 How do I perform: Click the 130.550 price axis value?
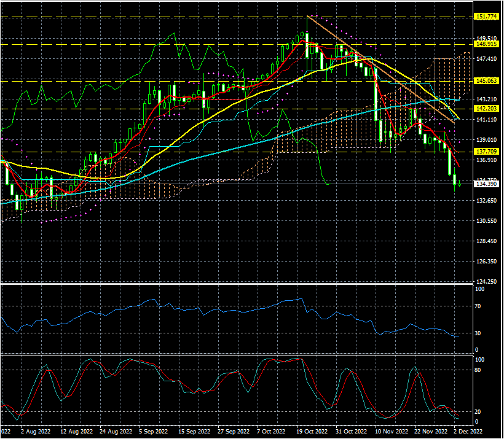487,220
